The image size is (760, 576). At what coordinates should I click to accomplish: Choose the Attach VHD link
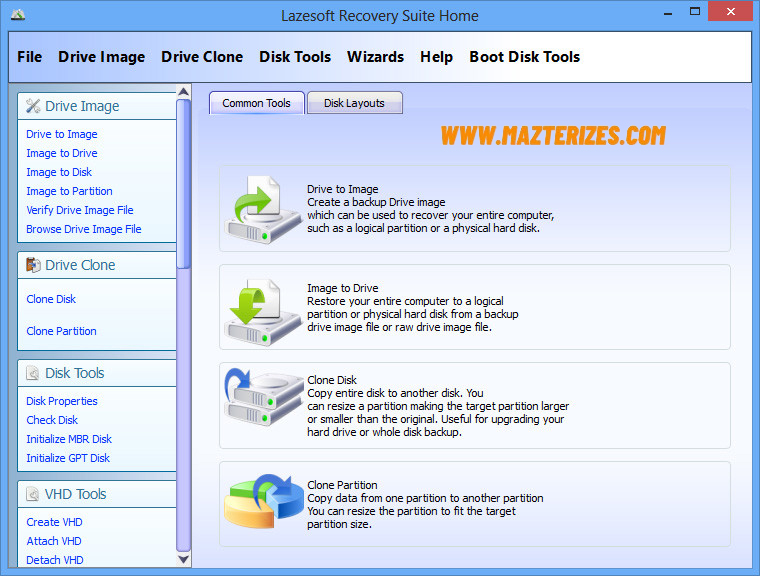pos(54,541)
